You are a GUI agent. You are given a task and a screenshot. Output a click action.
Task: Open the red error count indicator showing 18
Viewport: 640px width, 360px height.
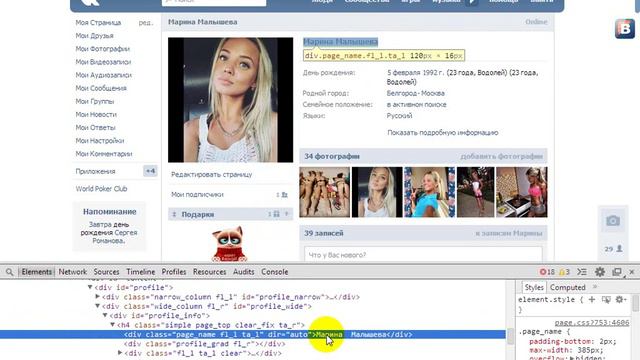coord(547,272)
